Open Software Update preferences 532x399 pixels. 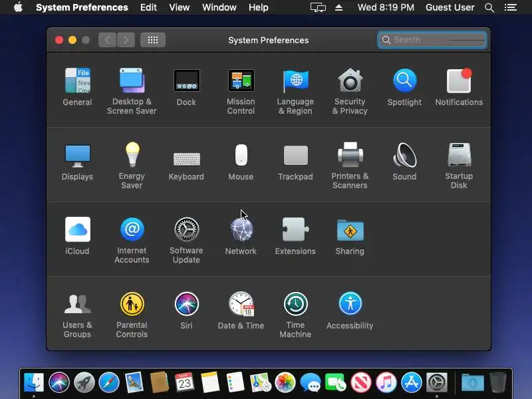(186, 240)
